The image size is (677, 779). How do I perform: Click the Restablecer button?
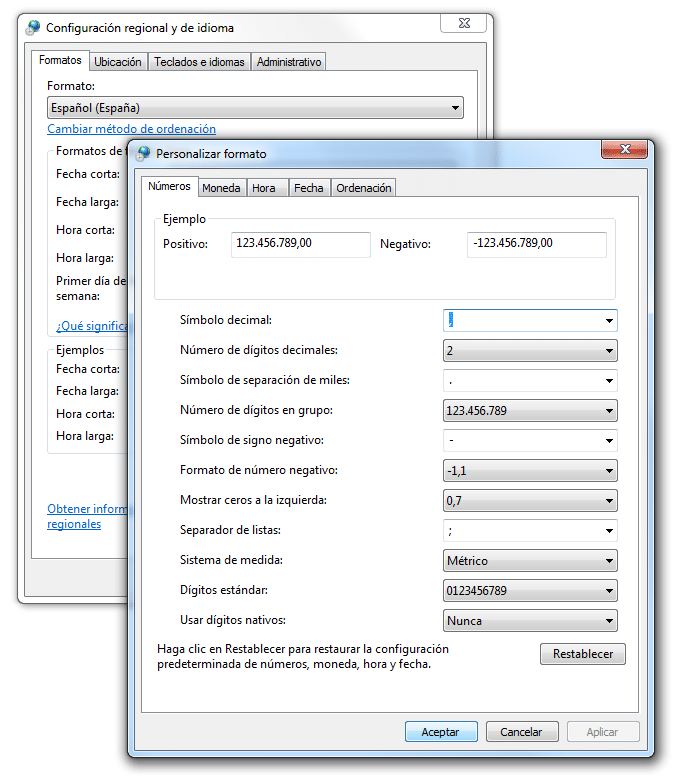(x=583, y=655)
